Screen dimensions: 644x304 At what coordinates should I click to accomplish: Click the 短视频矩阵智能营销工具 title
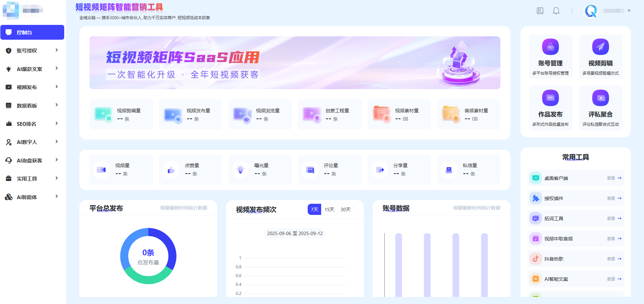pyautogui.click(x=119, y=7)
